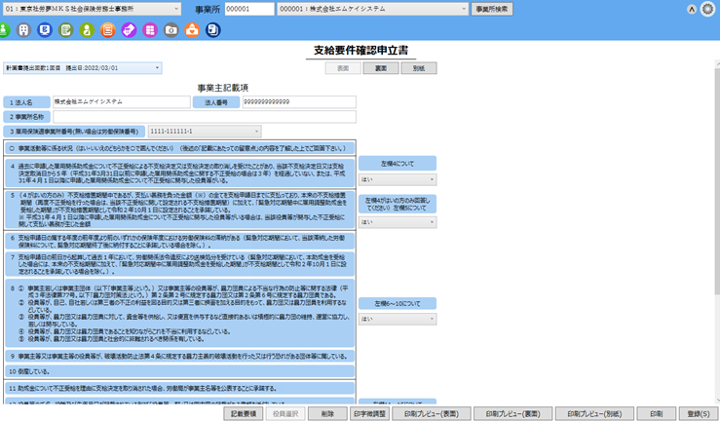
Task: Open the orange heart-house toolbar icon
Action: [x=192, y=30]
